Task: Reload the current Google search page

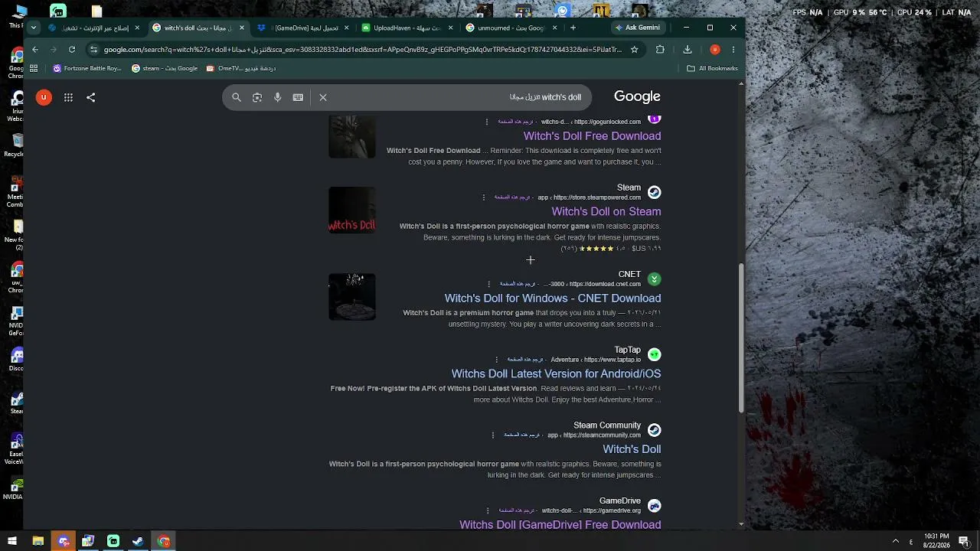Action: (72, 50)
